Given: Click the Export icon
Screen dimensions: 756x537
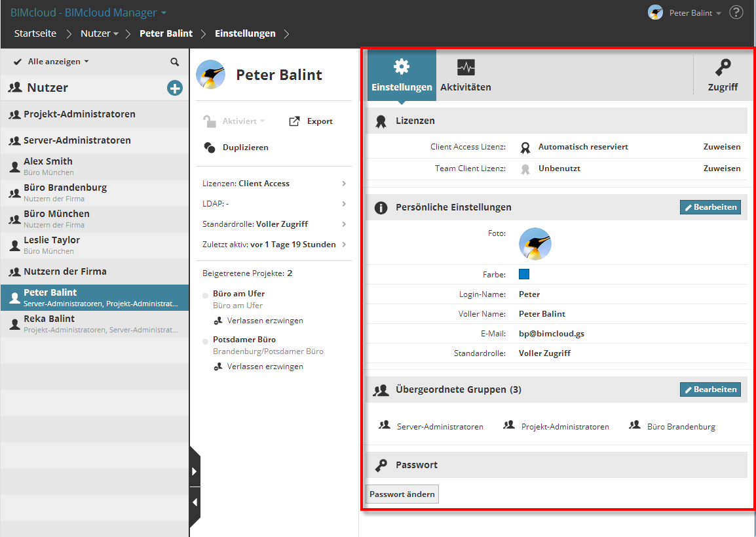Looking at the screenshot, I should point(294,121).
